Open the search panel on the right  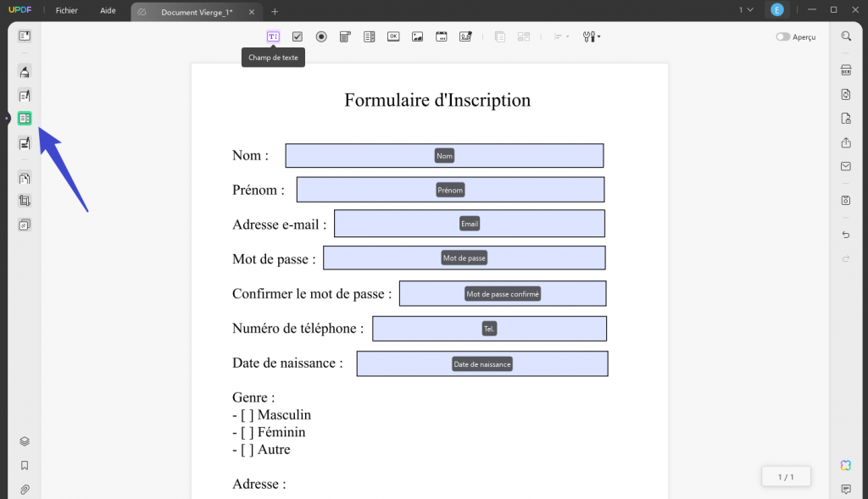pyautogui.click(x=845, y=36)
